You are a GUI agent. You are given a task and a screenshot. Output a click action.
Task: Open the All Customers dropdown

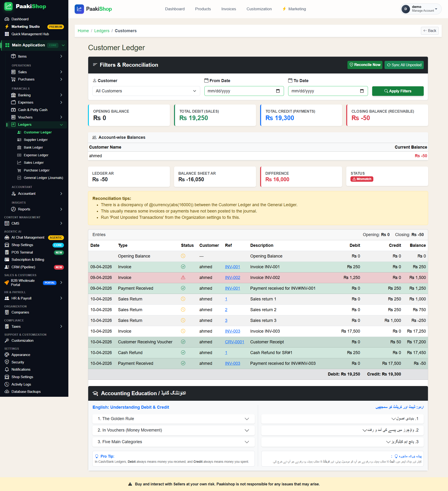(x=146, y=91)
